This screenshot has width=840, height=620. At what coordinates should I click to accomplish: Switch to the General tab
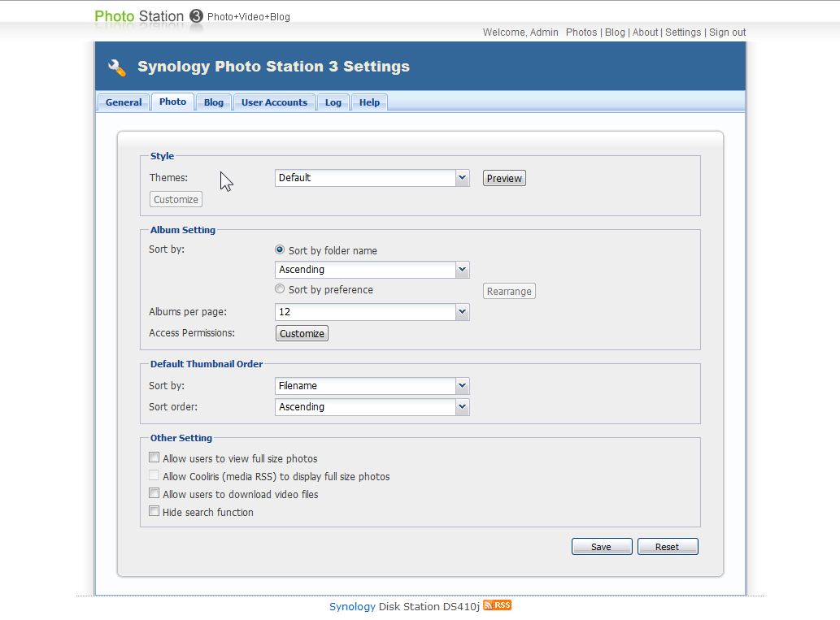(124, 102)
